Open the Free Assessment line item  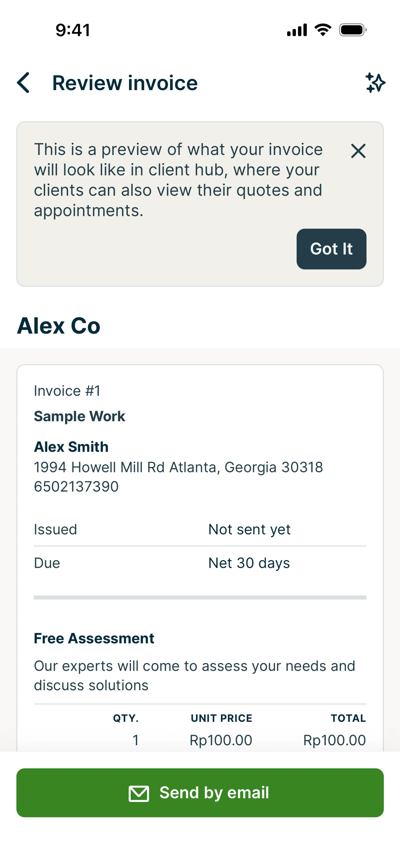pyautogui.click(x=94, y=638)
